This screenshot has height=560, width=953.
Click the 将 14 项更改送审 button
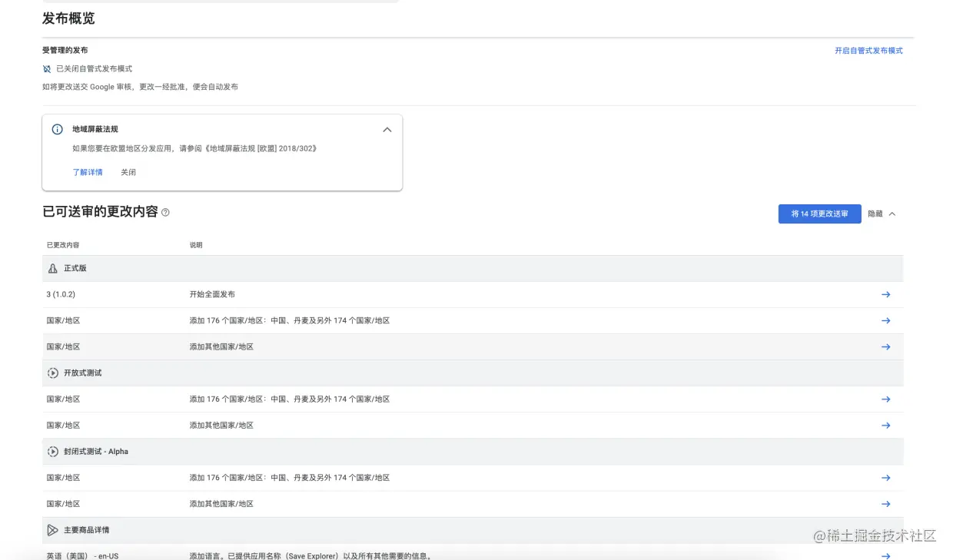click(x=819, y=214)
